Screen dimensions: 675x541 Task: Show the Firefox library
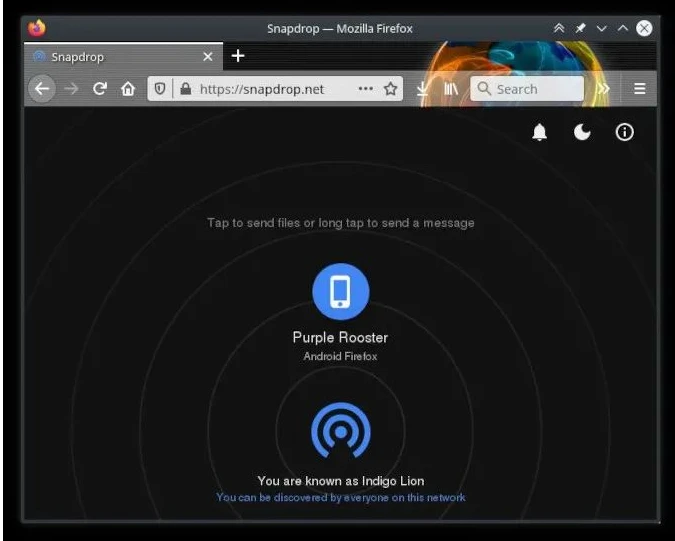coord(451,89)
